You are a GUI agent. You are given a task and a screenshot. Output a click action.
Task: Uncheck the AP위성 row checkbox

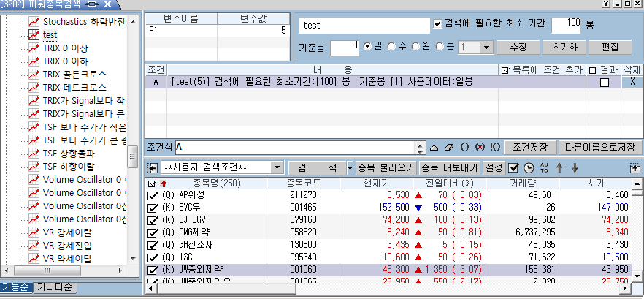coord(153,195)
